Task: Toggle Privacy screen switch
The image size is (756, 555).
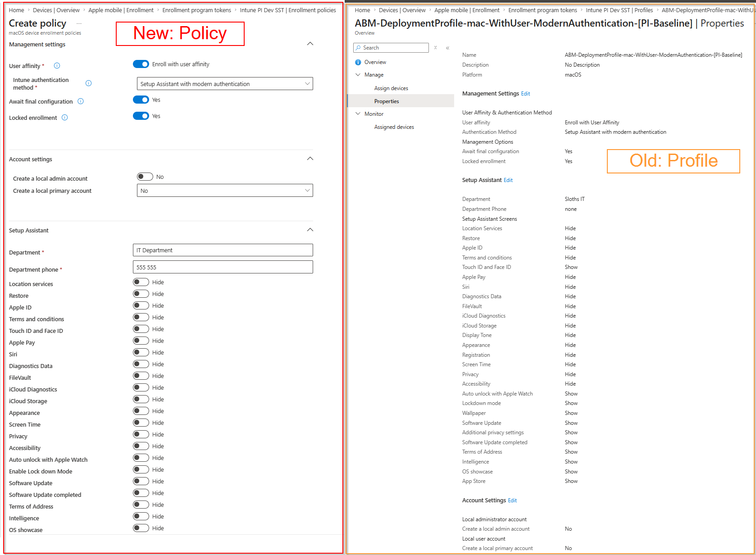Action: pyautogui.click(x=141, y=434)
